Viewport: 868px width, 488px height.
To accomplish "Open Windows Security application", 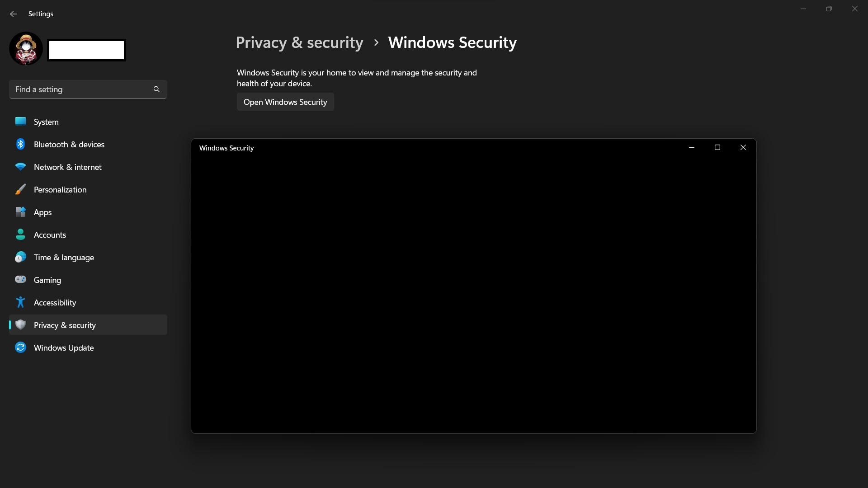I will 285,102.
